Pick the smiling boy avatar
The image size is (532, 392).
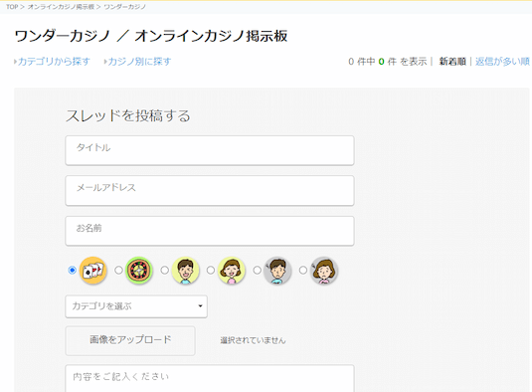click(x=185, y=271)
